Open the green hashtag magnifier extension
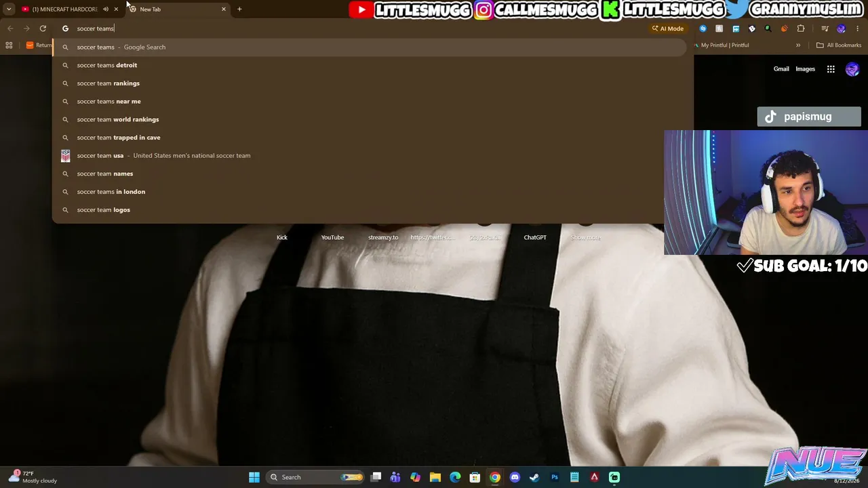 768,28
